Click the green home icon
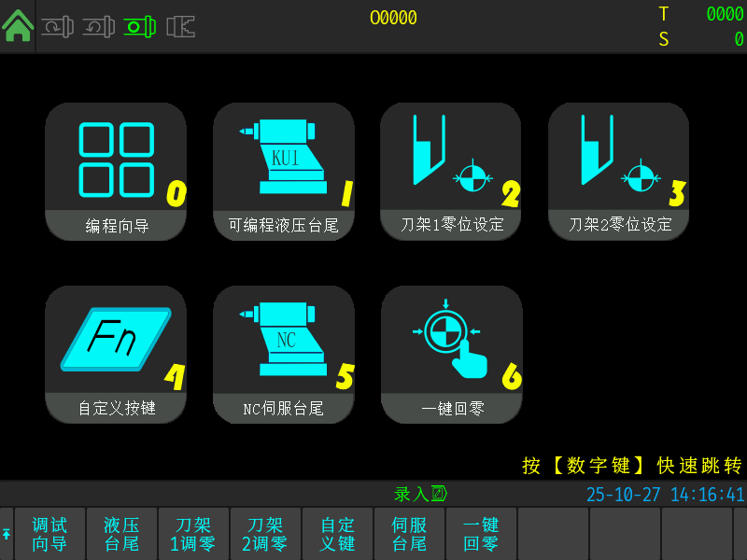747x560 pixels. pos(18,26)
